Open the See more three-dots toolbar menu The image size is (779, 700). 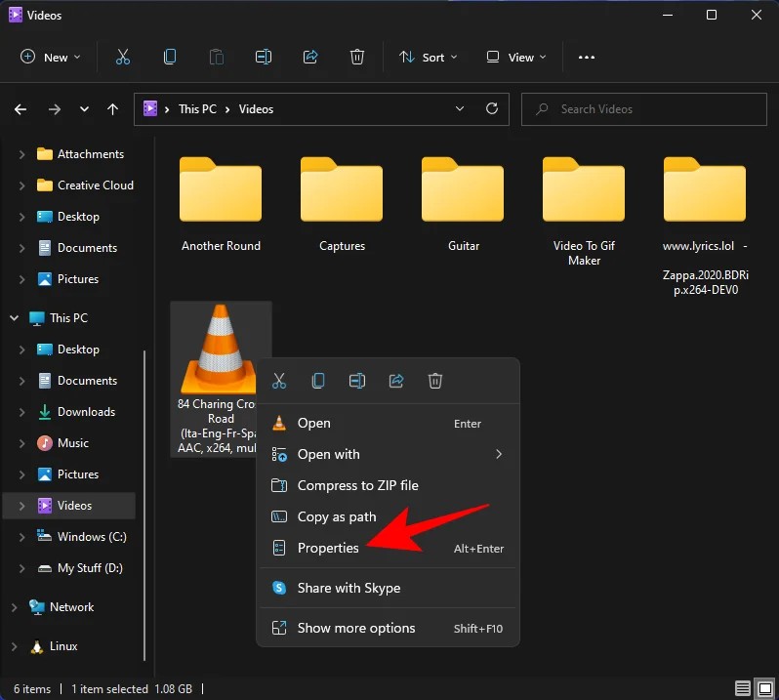pyautogui.click(x=587, y=57)
